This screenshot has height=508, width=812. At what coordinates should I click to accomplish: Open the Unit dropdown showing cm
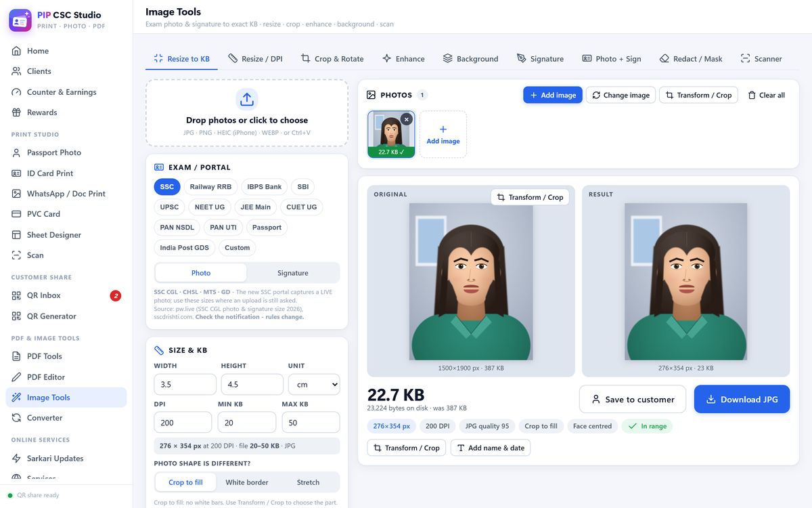(314, 384)
